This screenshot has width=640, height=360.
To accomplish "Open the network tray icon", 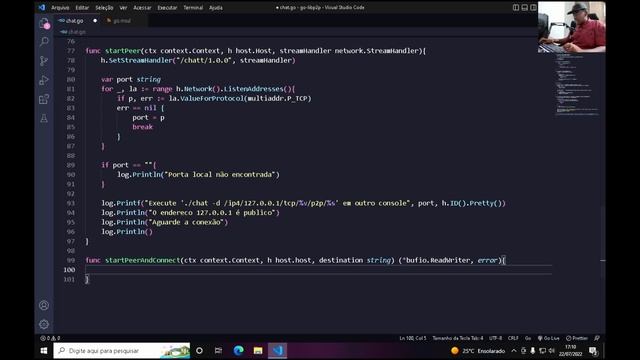I will coord(542,351).
